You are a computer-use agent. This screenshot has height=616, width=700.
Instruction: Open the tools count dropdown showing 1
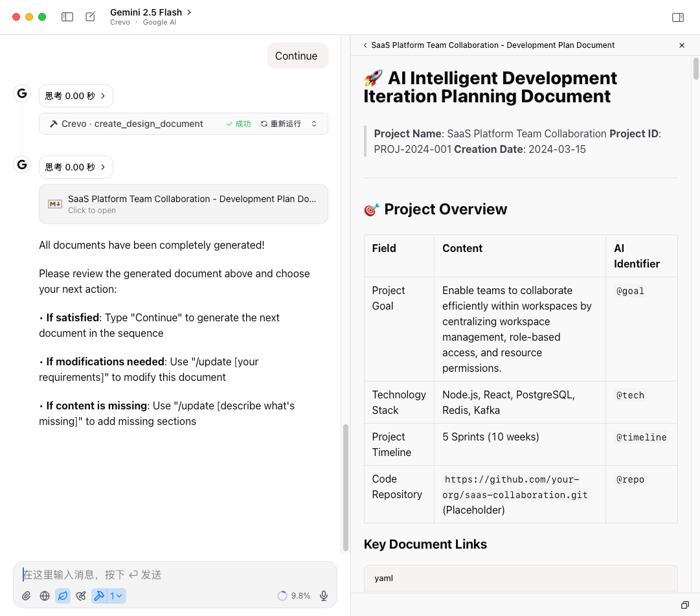[x=117, y=596]
